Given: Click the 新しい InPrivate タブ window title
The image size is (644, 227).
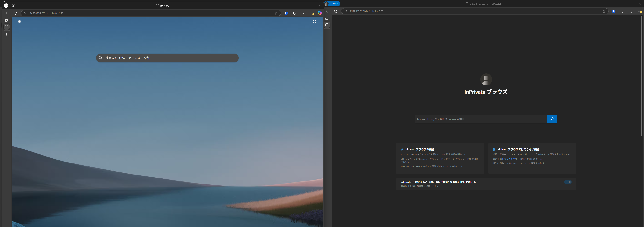Looking at the screenshot, I should (485, 4).
